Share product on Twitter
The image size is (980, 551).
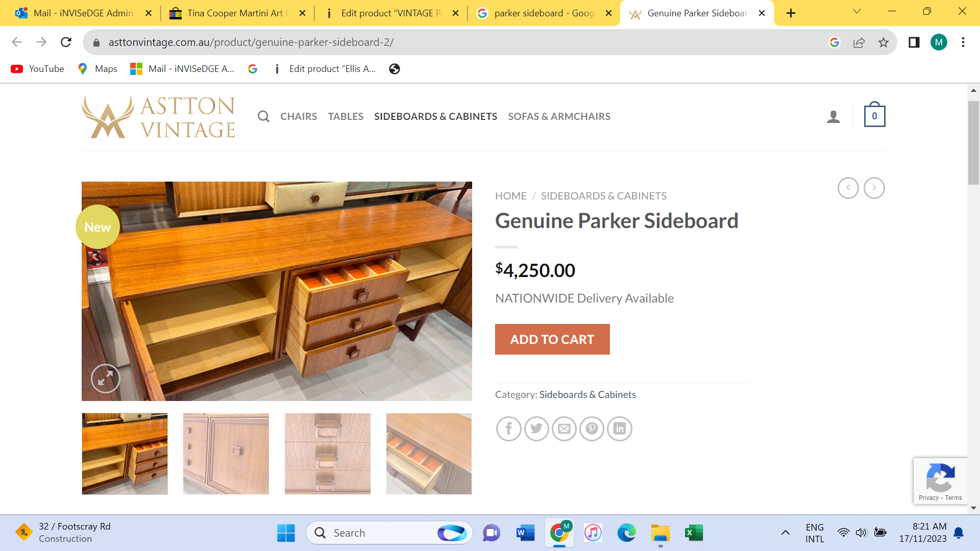click(536, 429)
